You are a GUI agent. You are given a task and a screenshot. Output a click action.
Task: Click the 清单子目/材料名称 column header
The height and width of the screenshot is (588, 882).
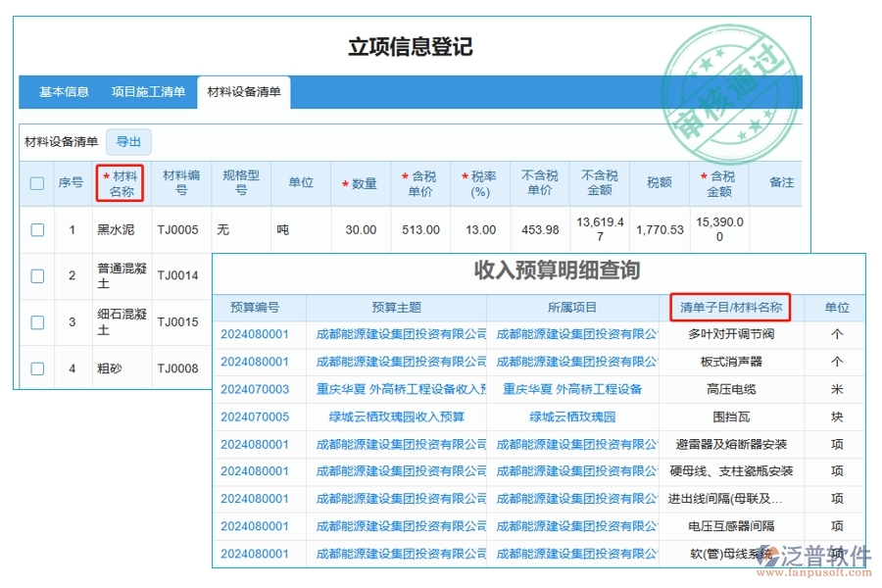729,307
